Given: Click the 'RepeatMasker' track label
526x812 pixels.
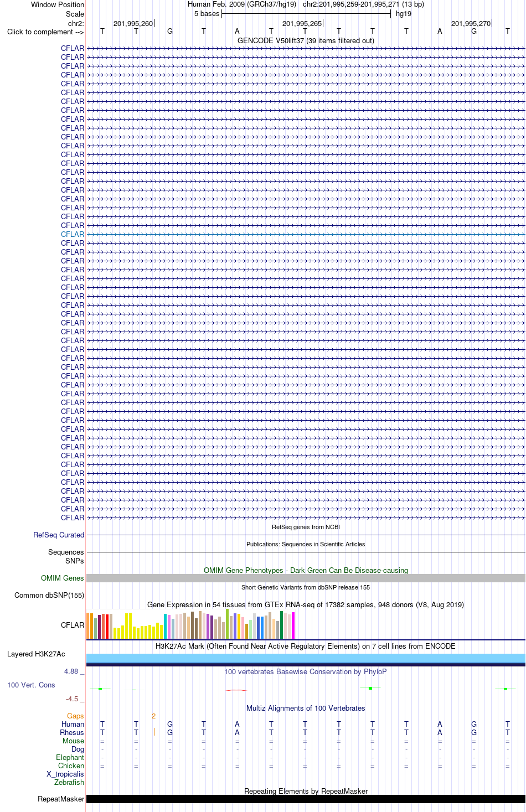Looking at the screenshot, I should point(61,799).
